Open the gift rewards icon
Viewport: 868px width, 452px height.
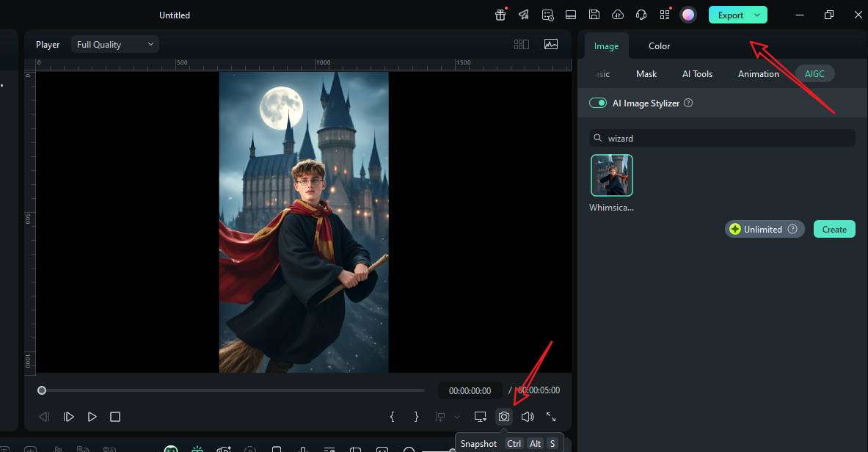coord(500,15)
